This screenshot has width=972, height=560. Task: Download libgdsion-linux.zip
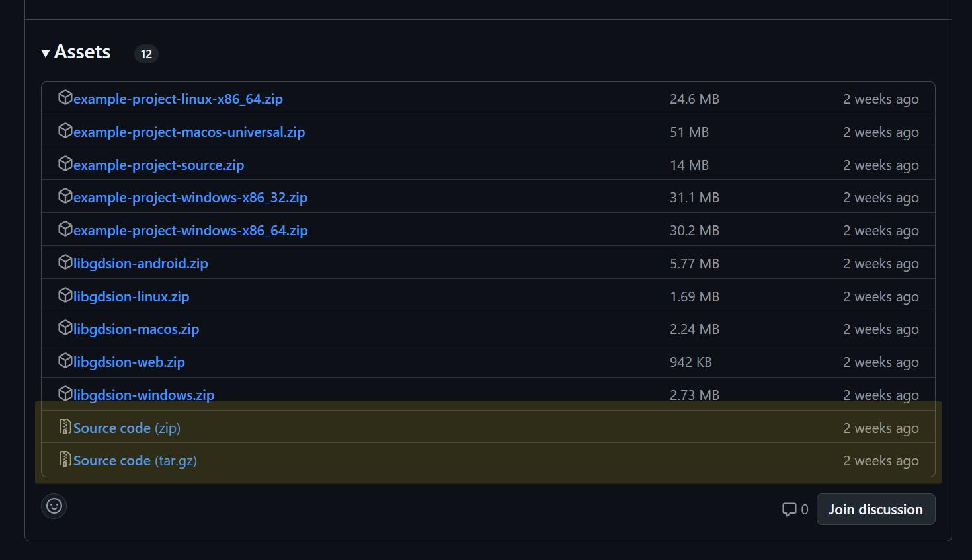pyautogui.click(x=131, y=297)
